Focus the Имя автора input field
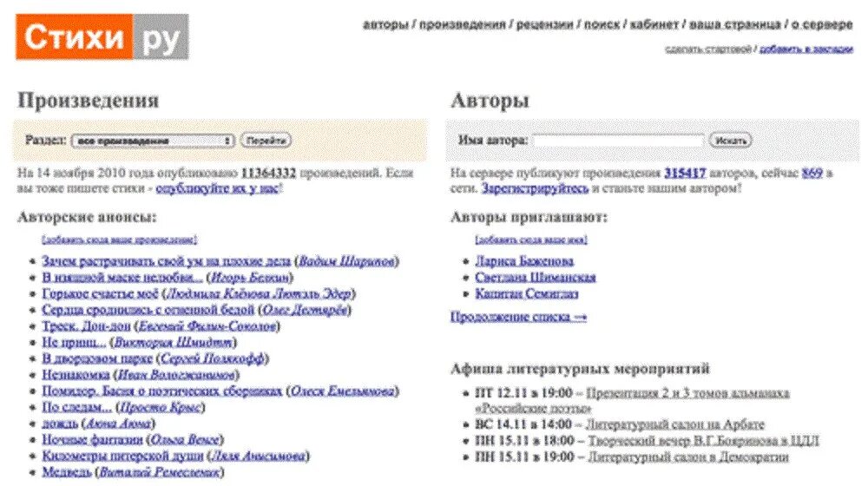This screenshot has width=868, height=486. [x=618, y=141]
